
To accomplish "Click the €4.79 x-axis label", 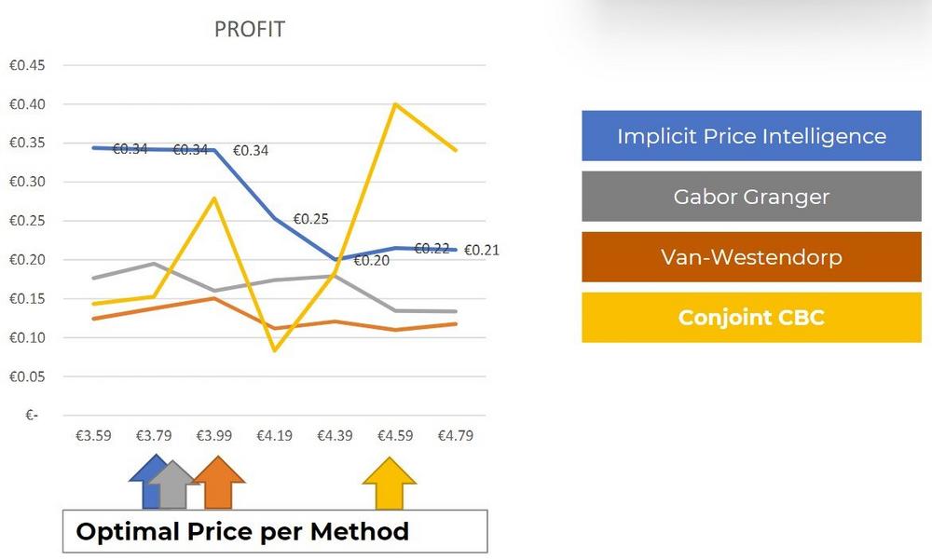I will pyautogui.click(x=456, y=435).
